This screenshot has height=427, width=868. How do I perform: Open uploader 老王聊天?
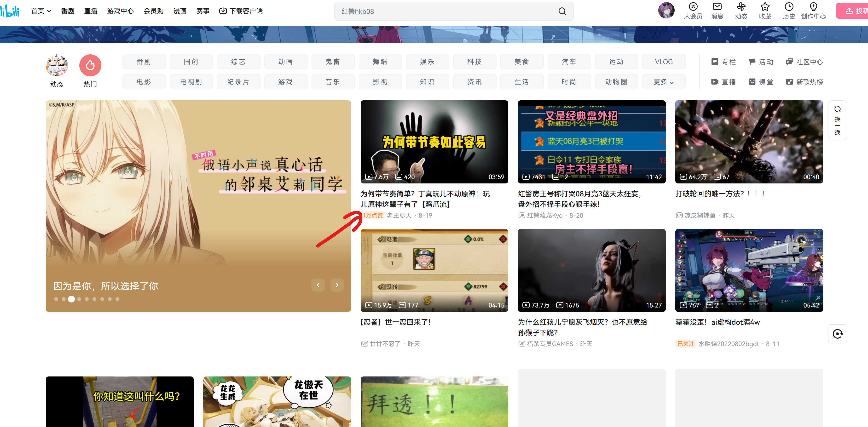point(399,215)
